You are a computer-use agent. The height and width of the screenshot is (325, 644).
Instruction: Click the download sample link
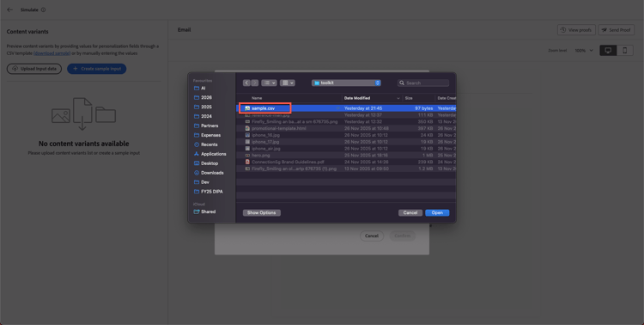52,53
